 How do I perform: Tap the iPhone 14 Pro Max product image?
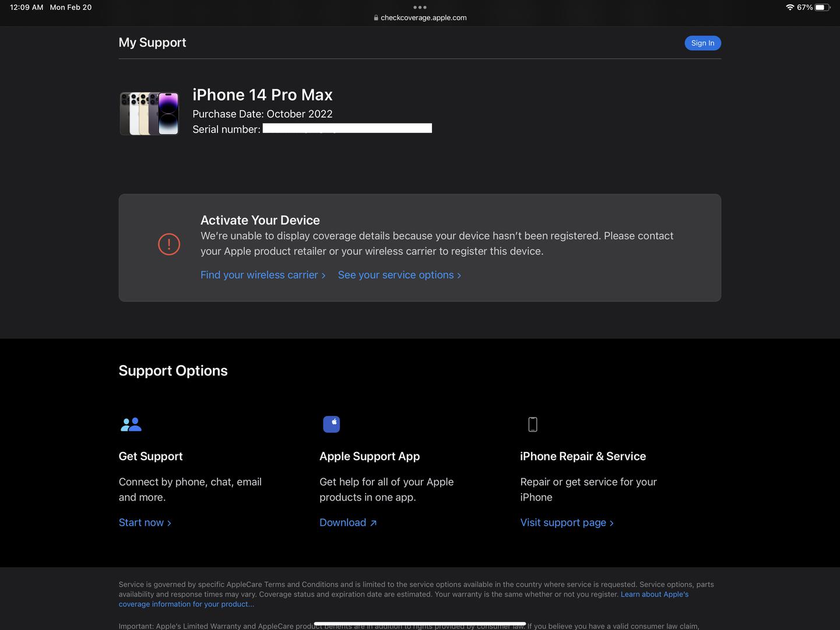coord(149,113)
